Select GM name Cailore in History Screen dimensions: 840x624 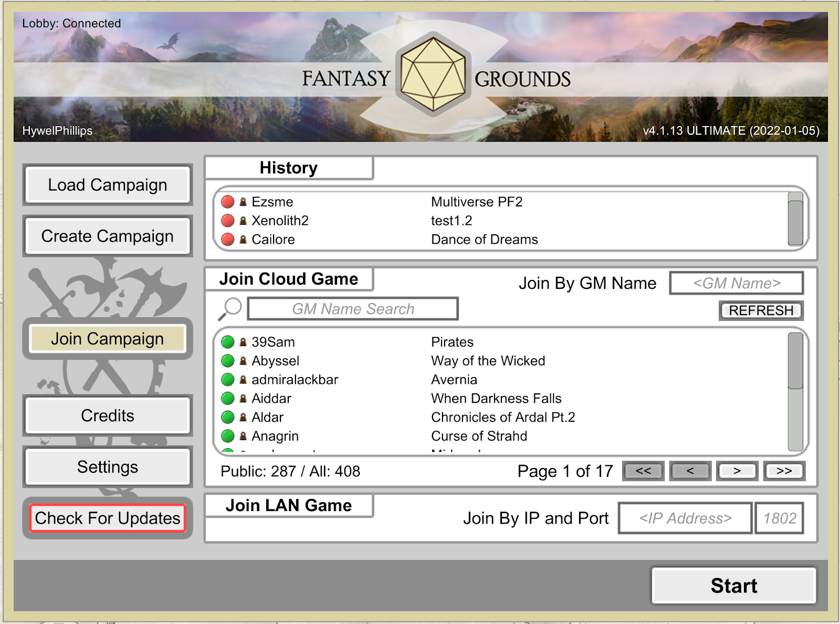tap(274, 240)
